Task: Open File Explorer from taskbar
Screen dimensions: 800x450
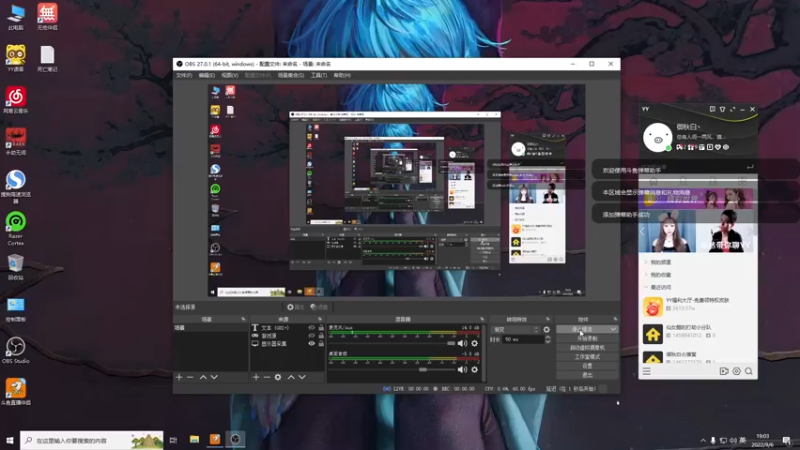Action: click(194, 439)
